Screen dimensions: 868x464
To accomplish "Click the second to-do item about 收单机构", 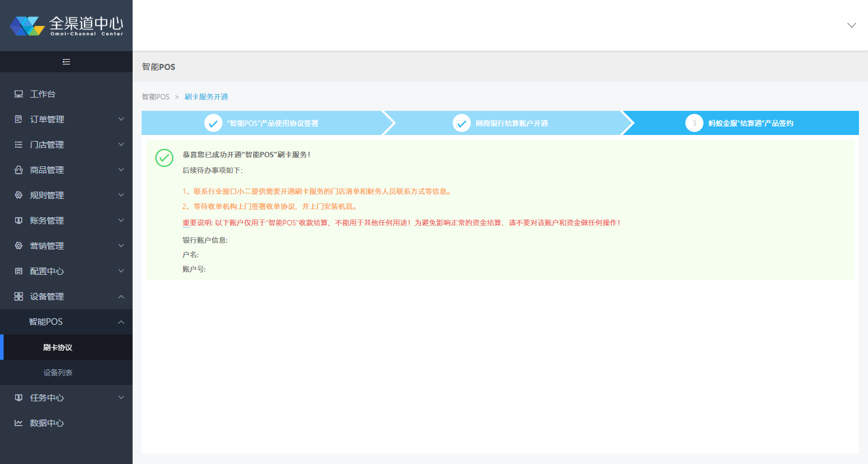I will (x=271, y=206).
